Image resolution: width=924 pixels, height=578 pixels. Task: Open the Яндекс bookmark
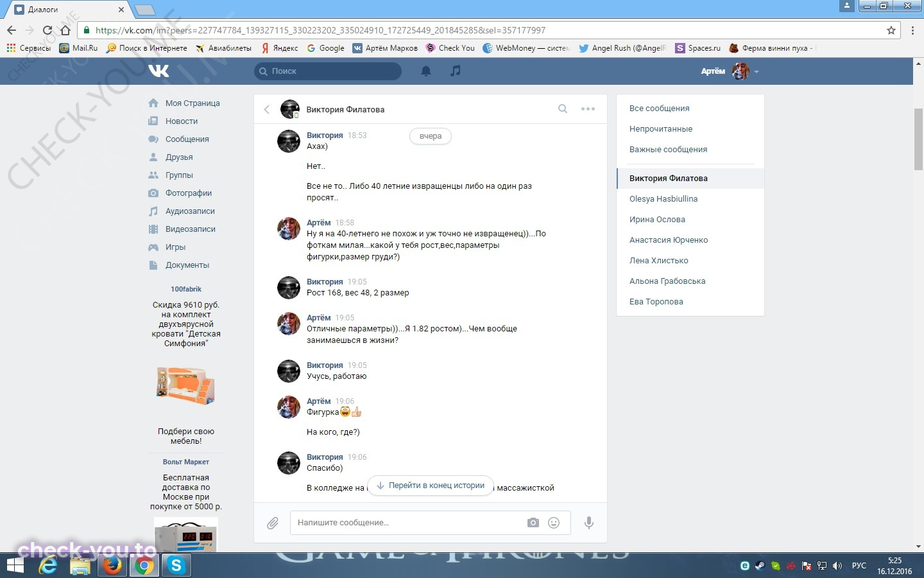click(280, 48)
